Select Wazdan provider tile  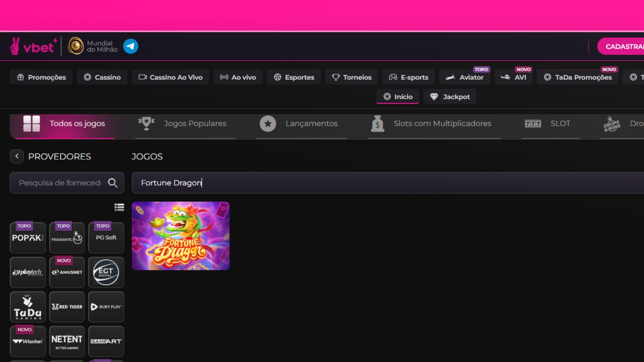tap(28, 341)
